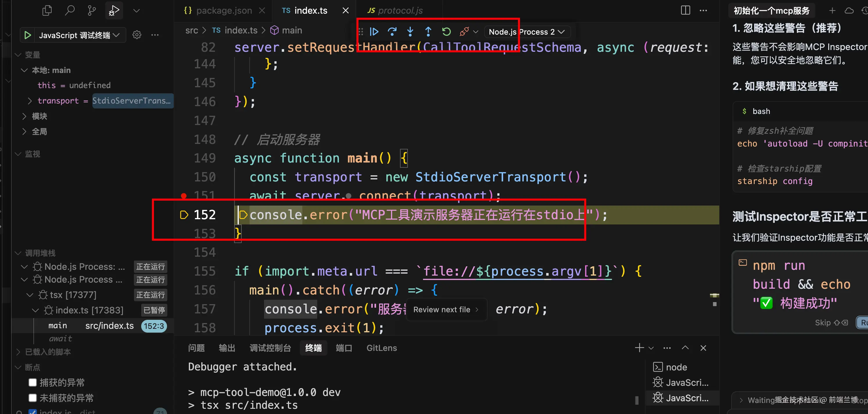Split the editor to the right
The width and height of the screenshot is (868, 414).
[x=685, y=10]
